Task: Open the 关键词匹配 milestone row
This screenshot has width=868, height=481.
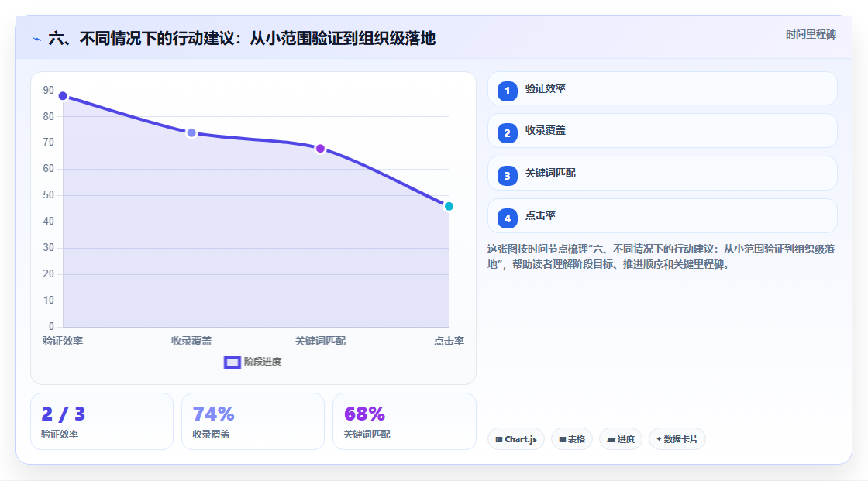Action: tap(662, 174)
